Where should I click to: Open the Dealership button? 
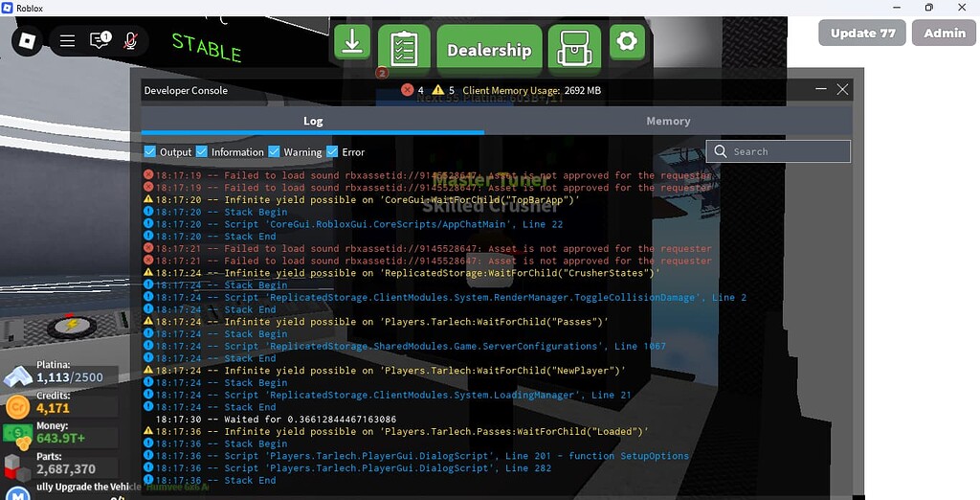point(489,50)
